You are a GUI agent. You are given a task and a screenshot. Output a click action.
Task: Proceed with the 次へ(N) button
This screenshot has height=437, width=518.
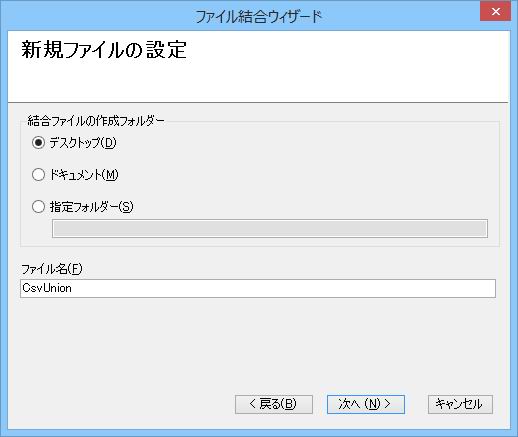pos(366,404)
